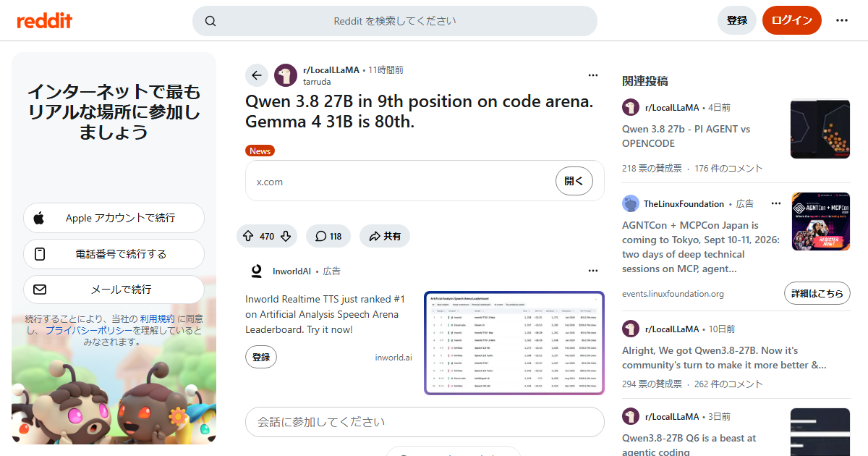Open r/LocalLLaMA community link on main post

pyautogui.click(x=331, y=70)
